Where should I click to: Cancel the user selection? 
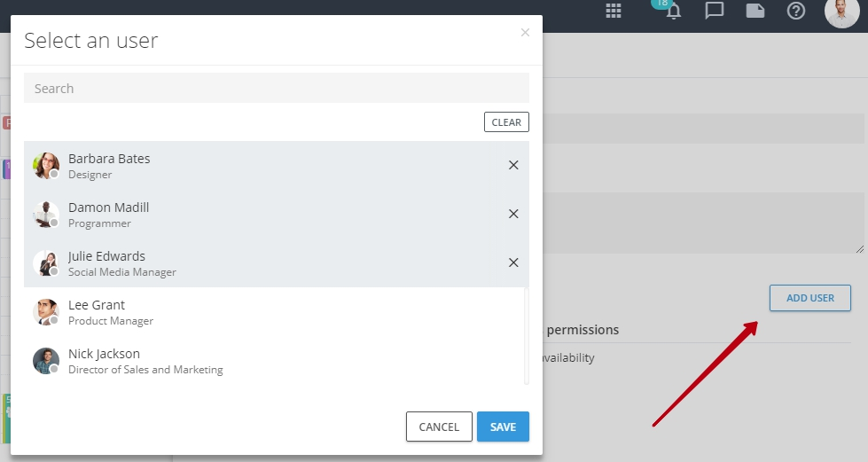click(x=439, y=427)
